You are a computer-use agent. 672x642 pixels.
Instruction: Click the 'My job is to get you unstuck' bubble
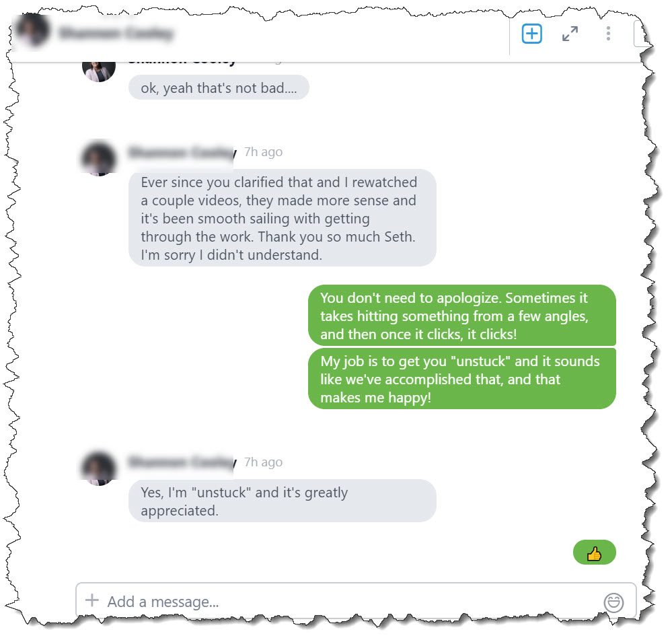coord(461,379)
